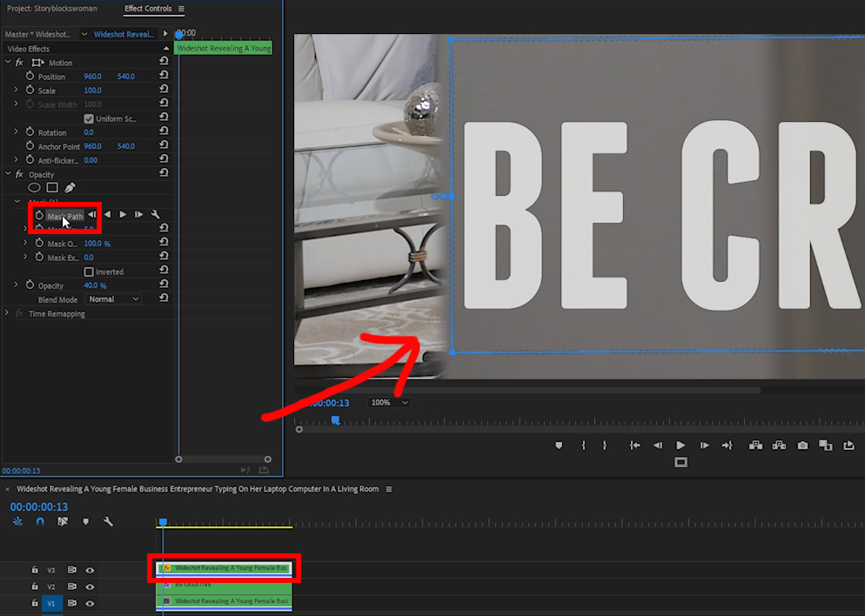Add marker from the timeline toolbar

click(x=85, y=521)
